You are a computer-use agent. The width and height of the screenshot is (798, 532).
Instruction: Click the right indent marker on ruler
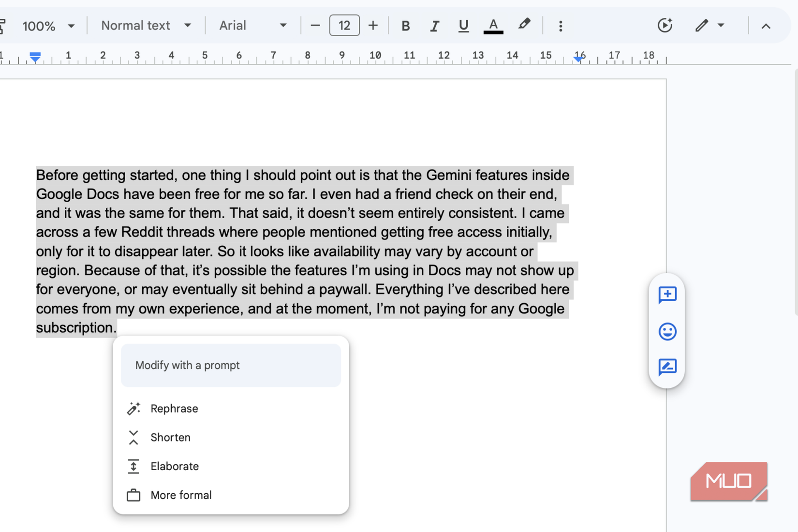(x=578, y=59)
